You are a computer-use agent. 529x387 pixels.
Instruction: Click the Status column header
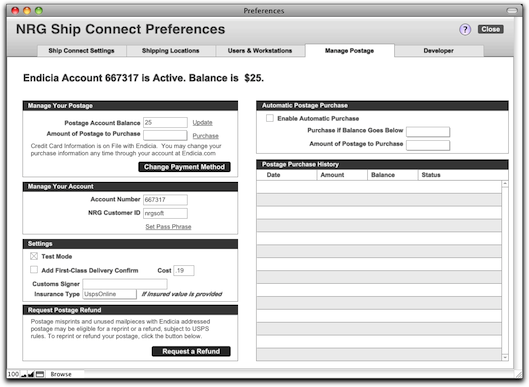463,175
